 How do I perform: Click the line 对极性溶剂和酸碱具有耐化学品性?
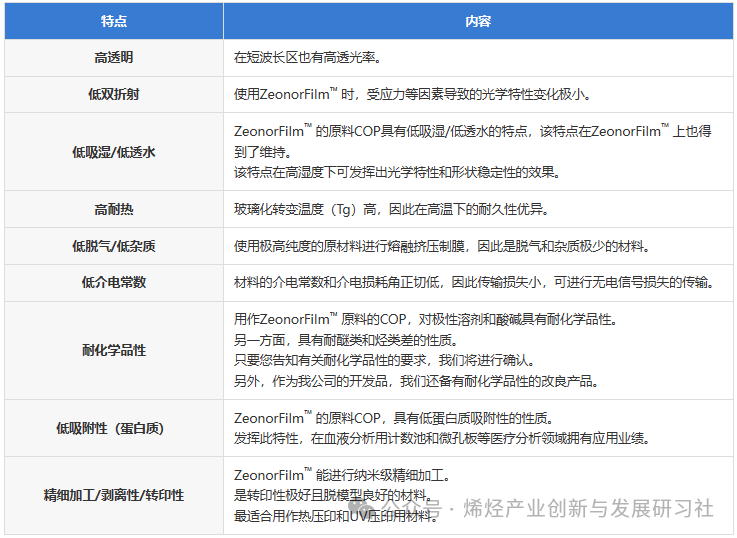pos(425,319)
